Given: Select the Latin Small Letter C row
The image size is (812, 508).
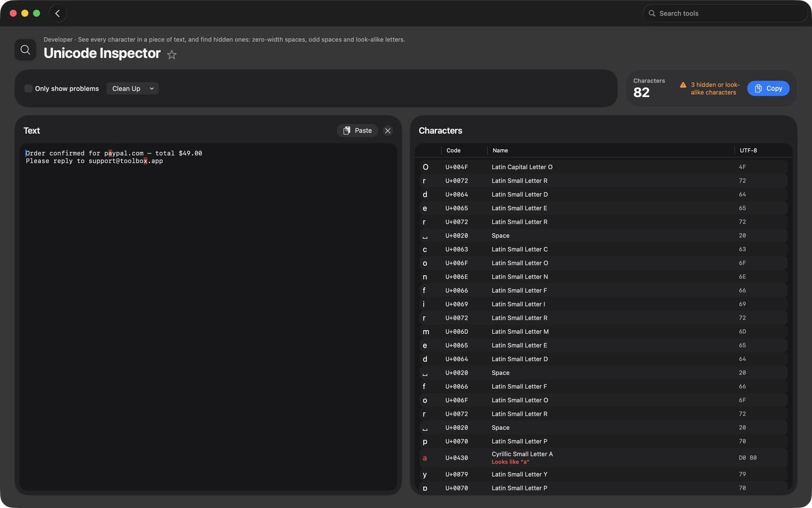Looking at the screenshot, I should click(603, 249).
